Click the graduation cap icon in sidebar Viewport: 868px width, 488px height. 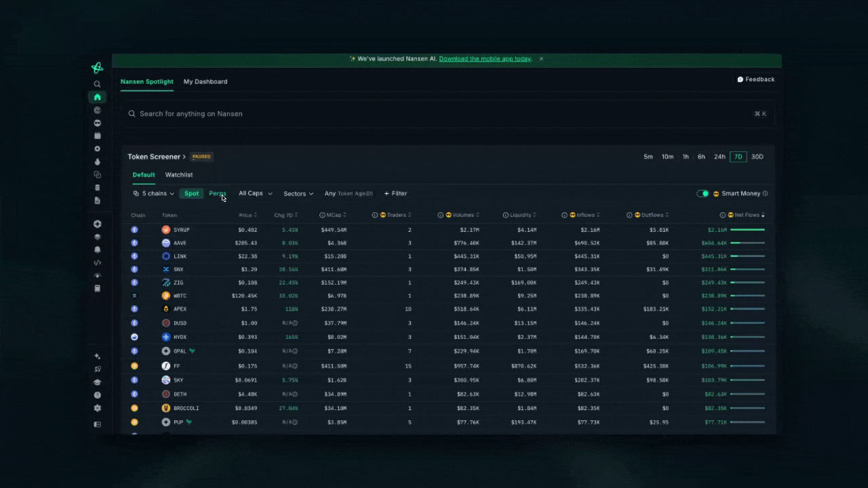tap(97, 382)
